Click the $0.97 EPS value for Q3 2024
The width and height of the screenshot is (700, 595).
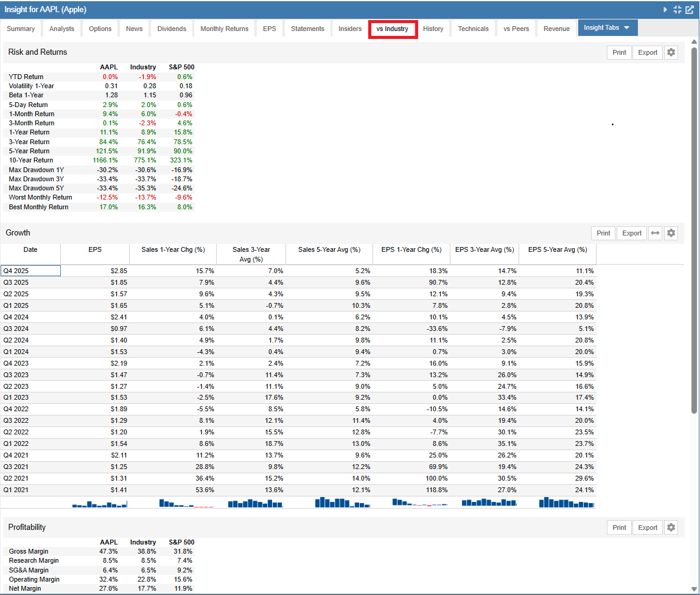tap(119, 329)
